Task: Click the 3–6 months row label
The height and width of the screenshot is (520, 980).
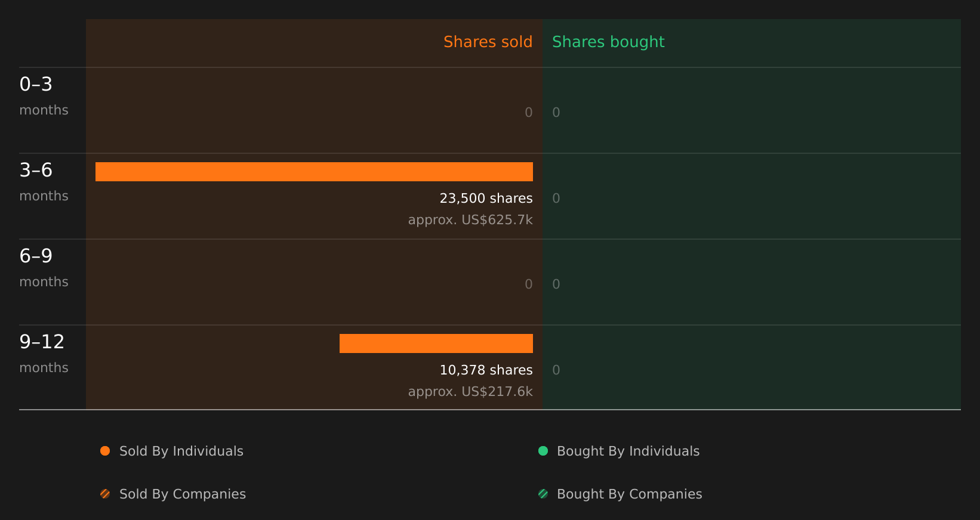Action: pos(44,181)
